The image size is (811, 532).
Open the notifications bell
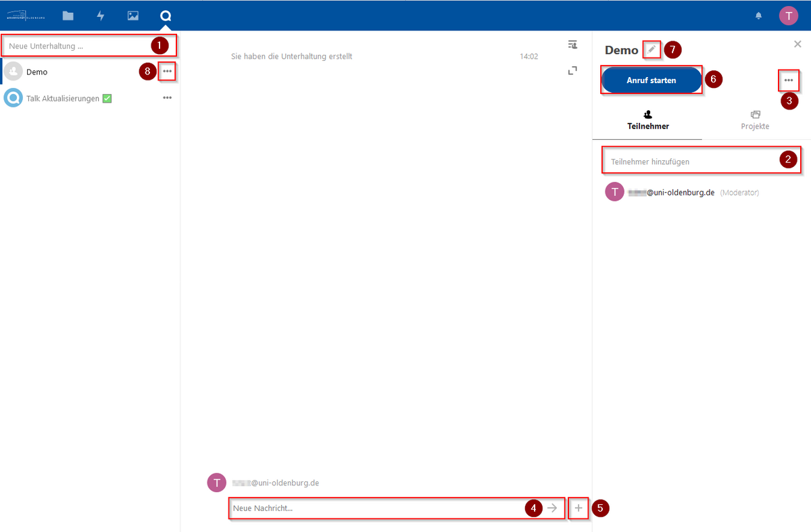[759, 16]
